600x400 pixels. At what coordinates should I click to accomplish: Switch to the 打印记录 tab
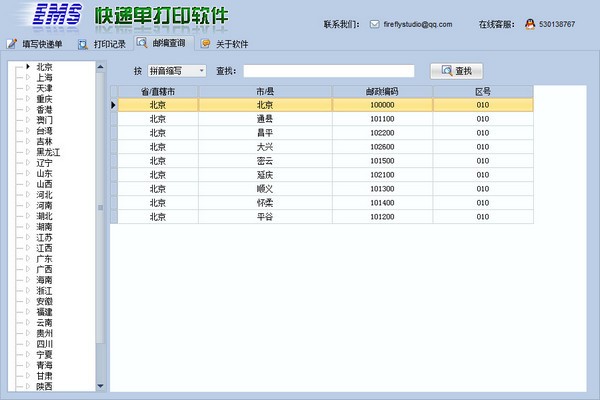(x=110, y=44)
